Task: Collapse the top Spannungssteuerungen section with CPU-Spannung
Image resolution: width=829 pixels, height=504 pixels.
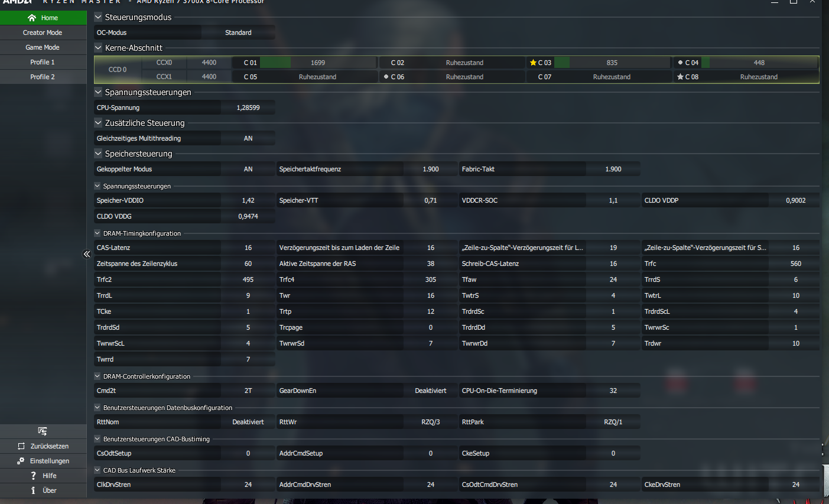Action: coord(98,92)
